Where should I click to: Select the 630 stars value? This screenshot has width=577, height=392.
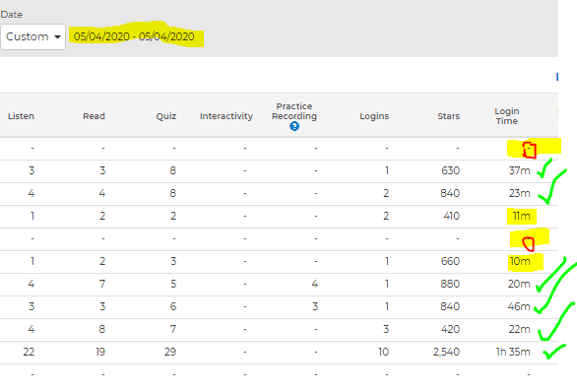[x=450, y=170]
